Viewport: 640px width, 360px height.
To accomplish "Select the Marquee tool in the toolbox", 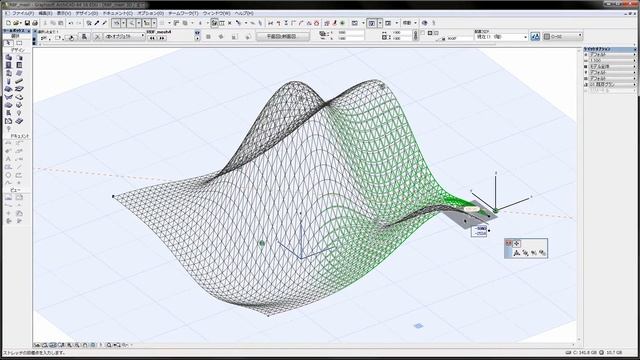I will [20, 43].
